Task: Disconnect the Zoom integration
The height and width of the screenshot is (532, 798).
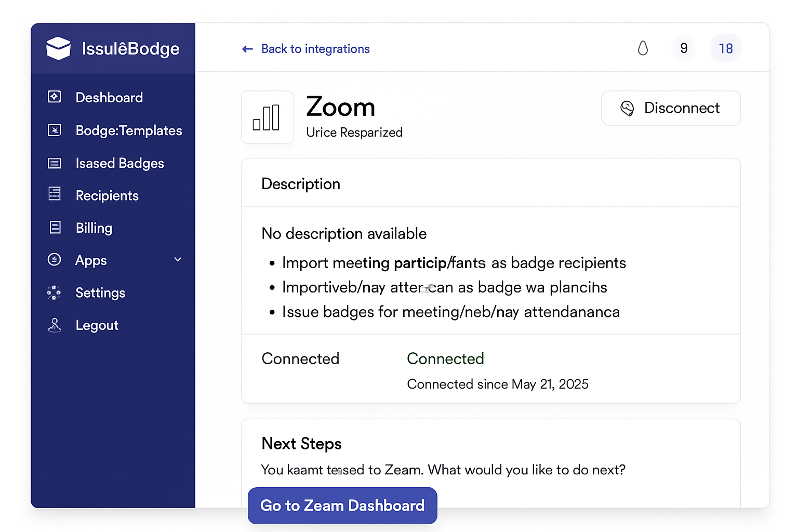Action: 671,108
